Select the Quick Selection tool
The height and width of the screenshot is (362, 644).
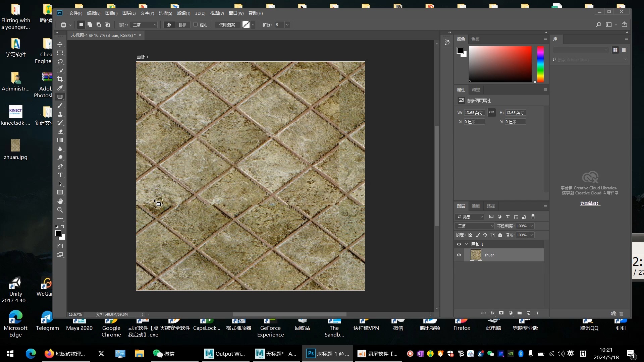pos(60,70)
